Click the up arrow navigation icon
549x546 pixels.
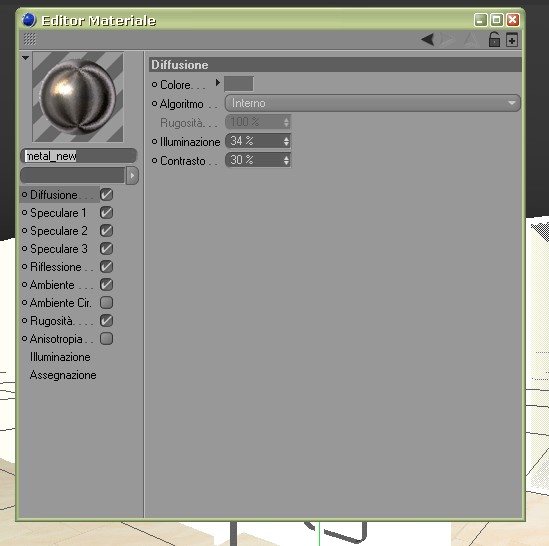click(471, 40)
